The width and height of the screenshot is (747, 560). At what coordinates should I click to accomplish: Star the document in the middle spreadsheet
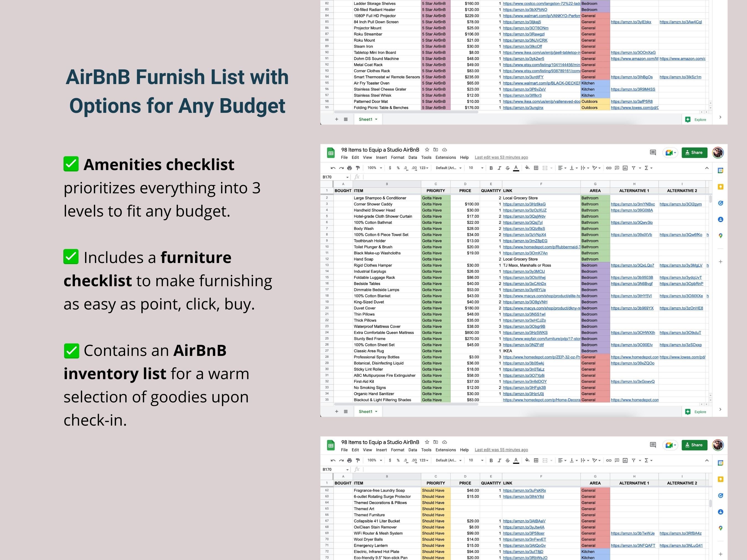click(x=427, y=150)
